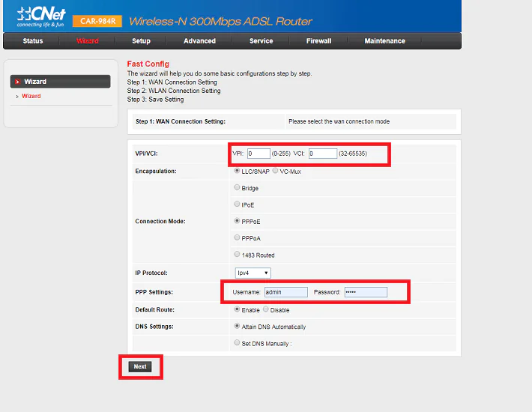The width and height of the screenshot is (532, 412).
Task: Open the IP Protocol dropdown
Action: pos(253,273)
